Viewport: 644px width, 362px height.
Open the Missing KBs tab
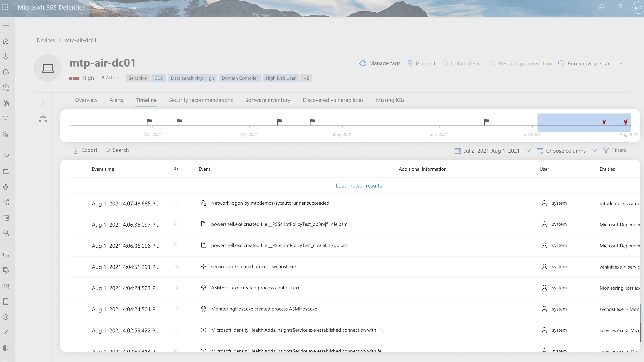click(x=390, y=100)
